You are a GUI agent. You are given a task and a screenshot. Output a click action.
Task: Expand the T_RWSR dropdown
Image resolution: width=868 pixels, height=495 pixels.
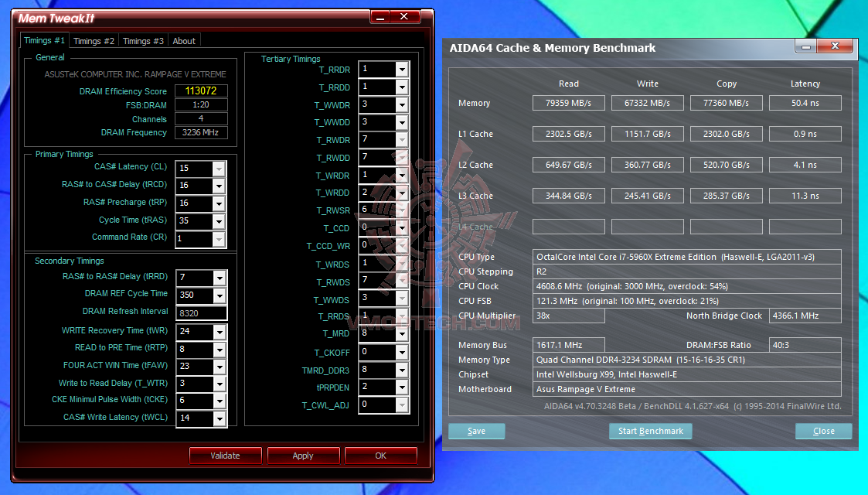click(403, 210)
